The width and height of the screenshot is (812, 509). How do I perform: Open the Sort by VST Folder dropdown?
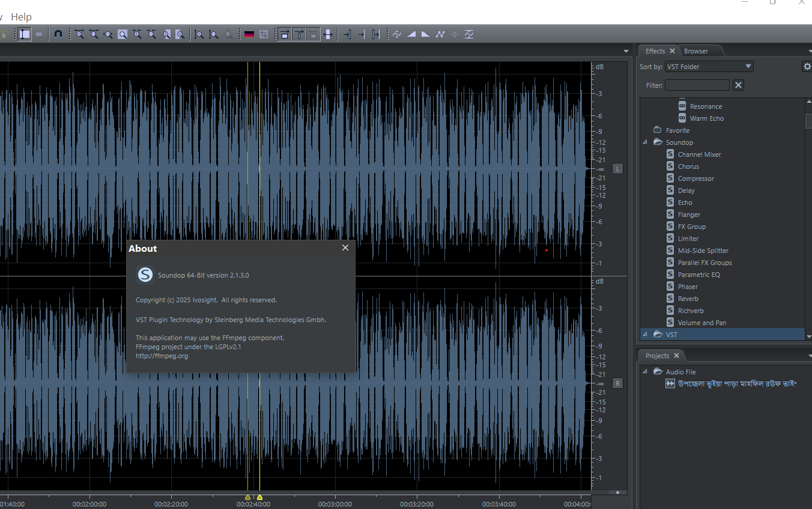(x=709, y=67)
